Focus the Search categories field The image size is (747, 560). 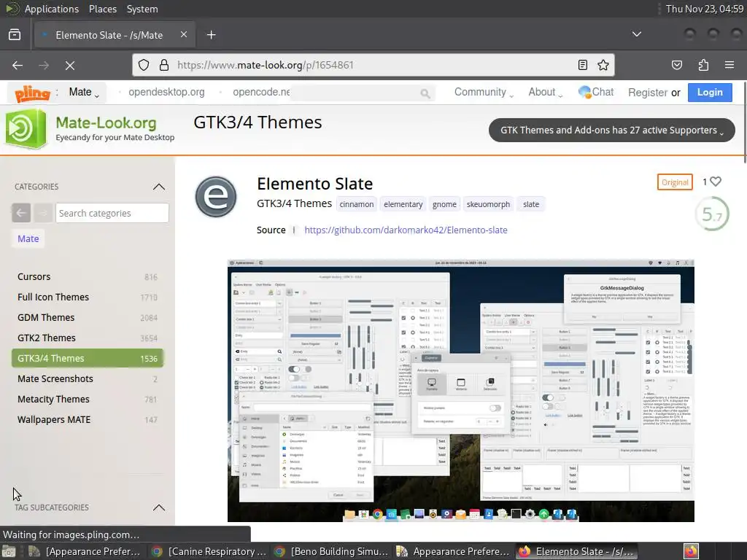point(112,213)
